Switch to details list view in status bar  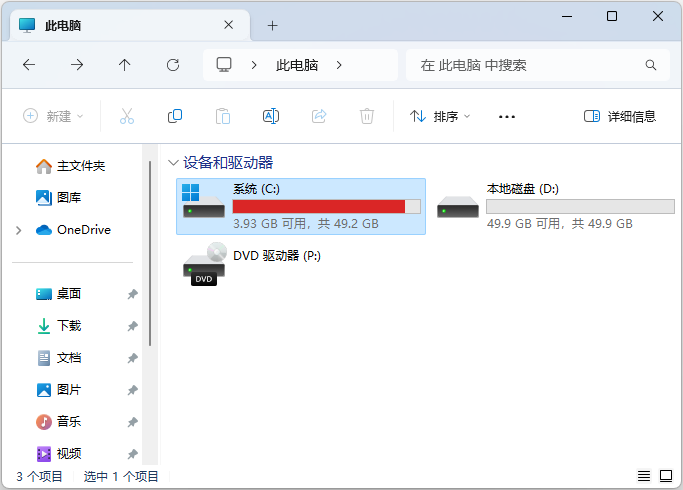644,476
